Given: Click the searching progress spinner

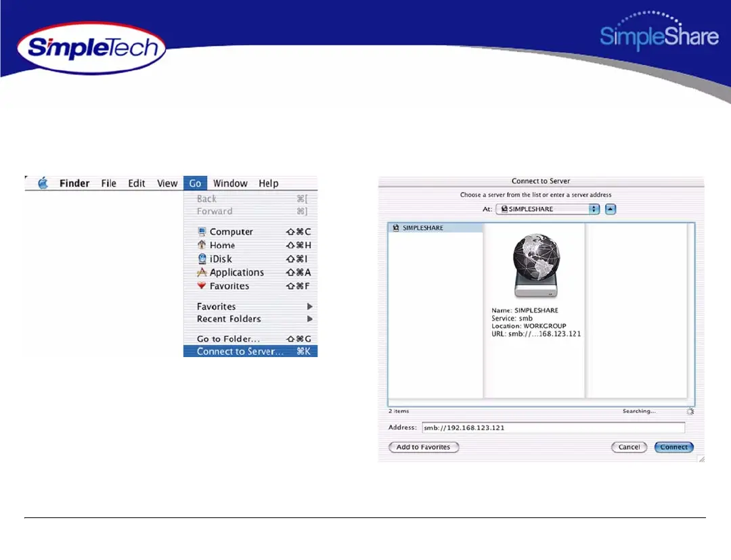Looking at the screenshot, I should (x=690, y=411).
